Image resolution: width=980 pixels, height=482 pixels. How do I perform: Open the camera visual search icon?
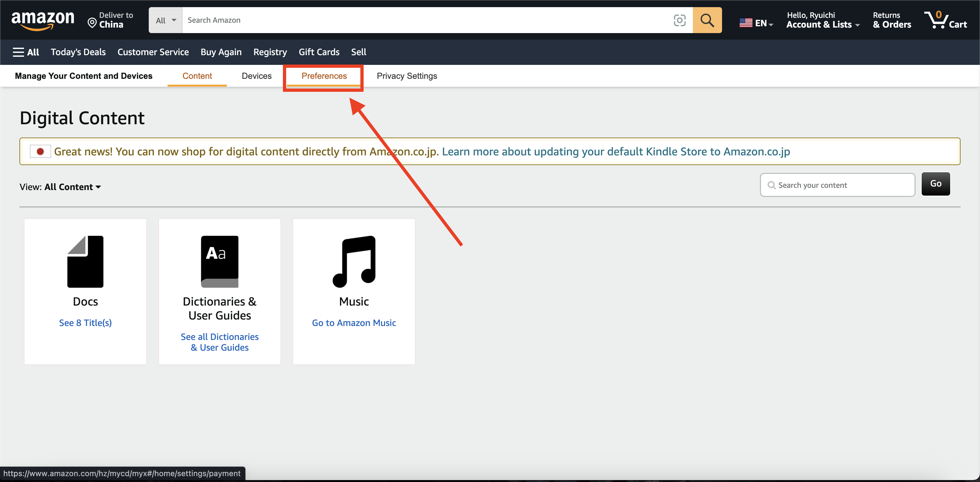[680, 20]
